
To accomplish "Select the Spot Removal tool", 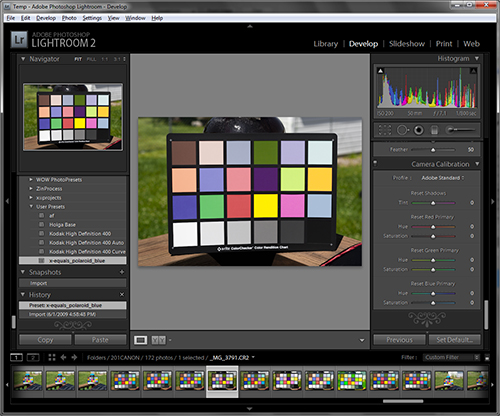I will [402, 130].
